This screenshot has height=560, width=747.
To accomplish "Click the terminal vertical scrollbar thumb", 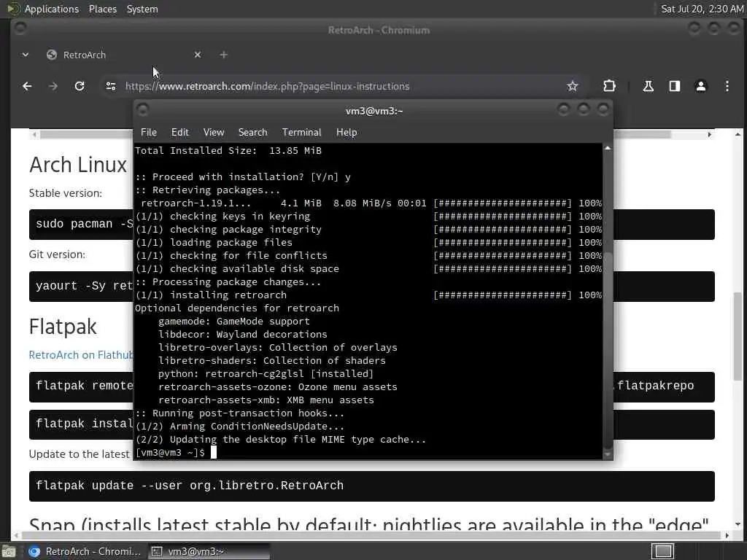I will pos(608,350).
